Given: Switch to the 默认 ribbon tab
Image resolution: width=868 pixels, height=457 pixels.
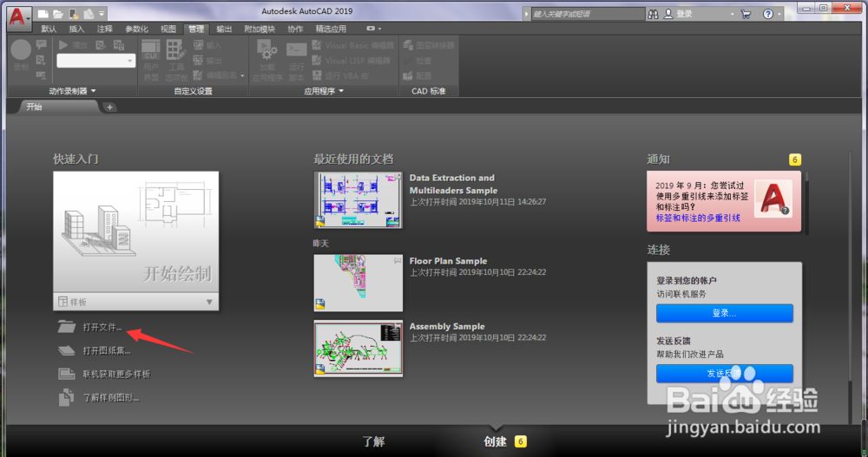Looking at the screenshot, I should tap(49, 29).
